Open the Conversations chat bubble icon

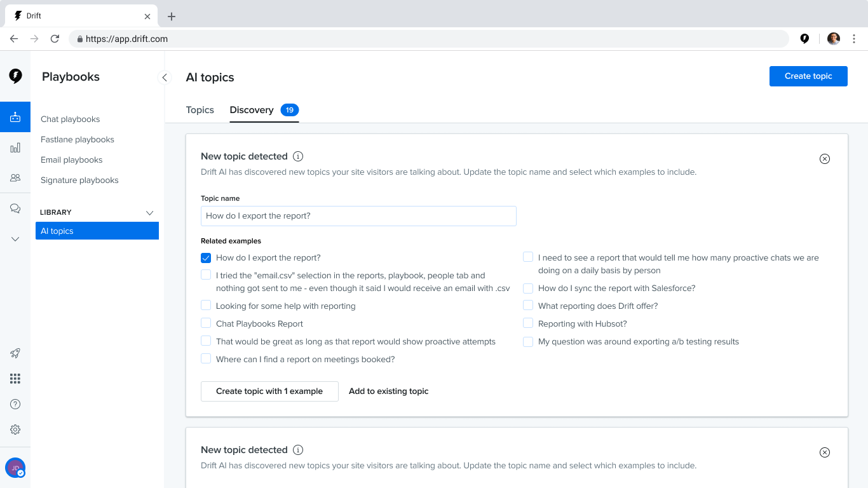click(x=15, y=208)
